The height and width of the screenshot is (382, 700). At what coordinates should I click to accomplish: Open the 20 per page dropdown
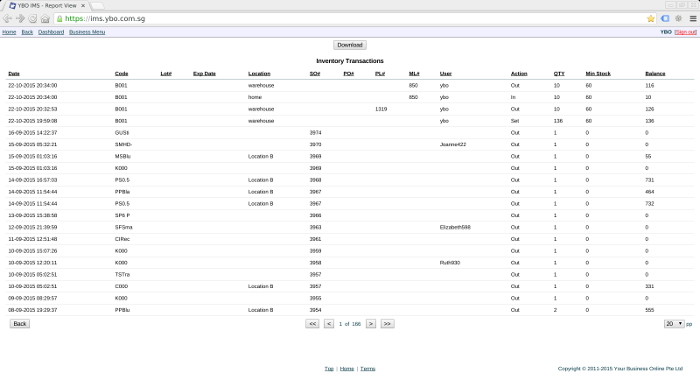tap(674, 324)
